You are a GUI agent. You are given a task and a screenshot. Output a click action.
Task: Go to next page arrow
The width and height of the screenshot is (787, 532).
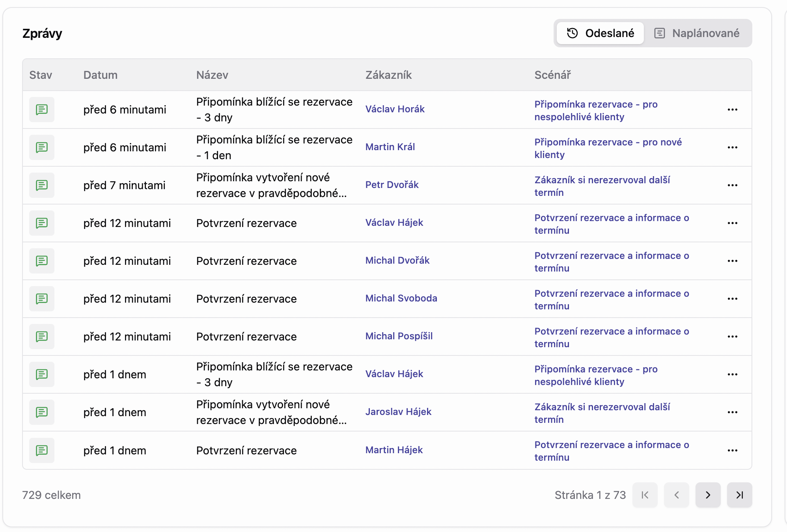tap(708, 495)
